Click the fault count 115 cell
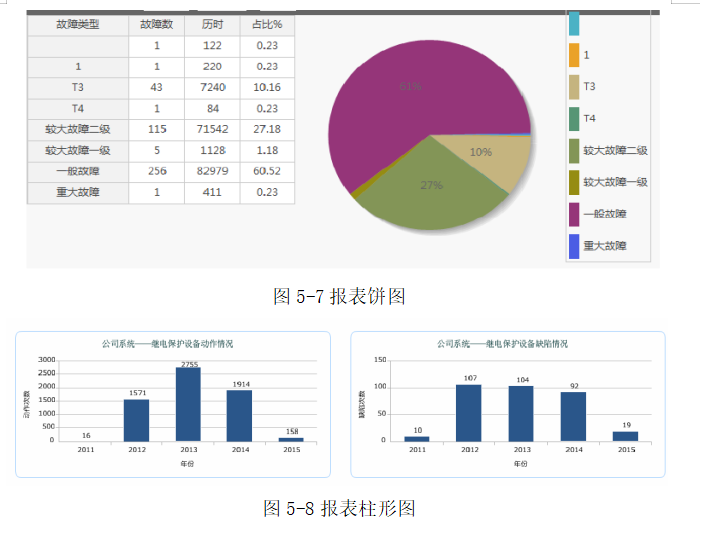This screenshot has width=704, height=533. pyautogui.click(x=156, y=129)
